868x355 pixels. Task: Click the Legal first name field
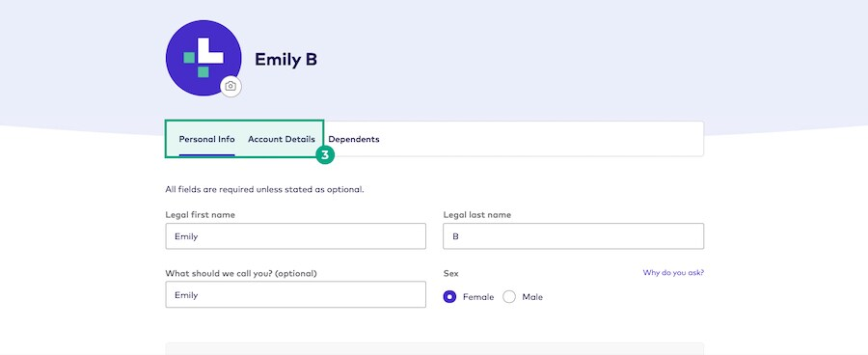click(x=296, y=236)
